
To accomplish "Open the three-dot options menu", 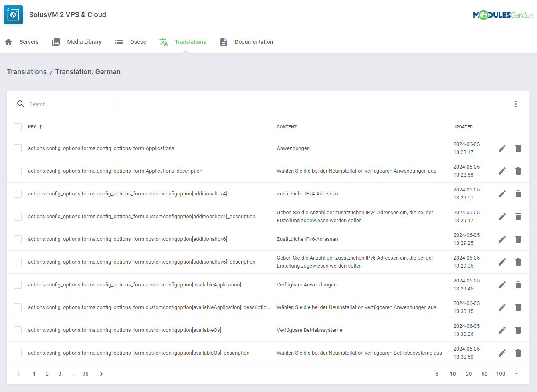I will pyautogui.click(x=516, y=104).
